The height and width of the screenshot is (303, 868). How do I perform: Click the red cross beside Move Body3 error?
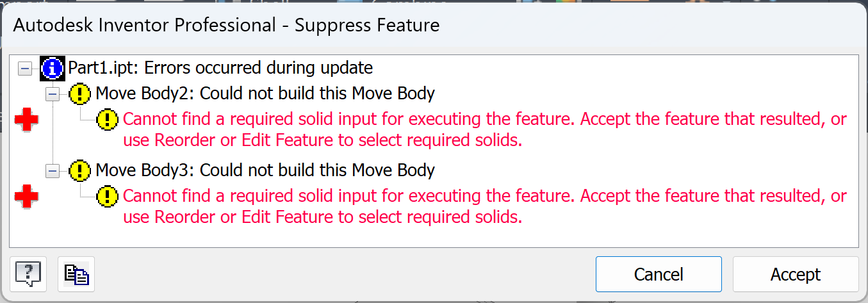tap(26, 197)
